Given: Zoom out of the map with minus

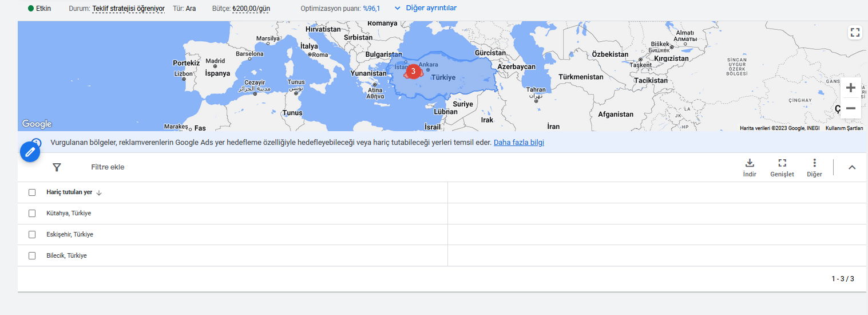Looking at the screenshot, I should (x=851, y=108).
